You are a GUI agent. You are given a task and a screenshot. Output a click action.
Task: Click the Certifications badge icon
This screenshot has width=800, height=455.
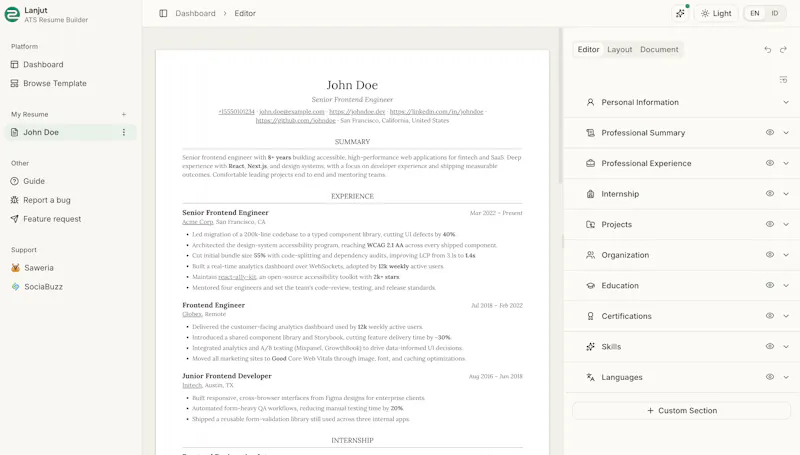click(590, 316)
